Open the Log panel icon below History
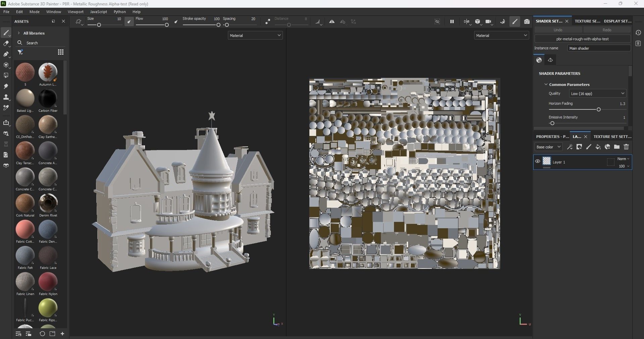 pos(638,44)
